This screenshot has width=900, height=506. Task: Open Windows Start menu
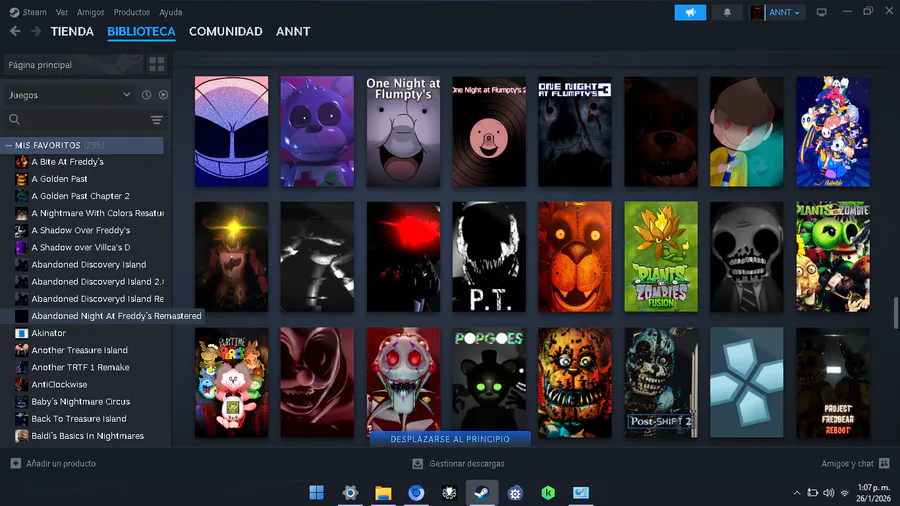coord(316,493)
